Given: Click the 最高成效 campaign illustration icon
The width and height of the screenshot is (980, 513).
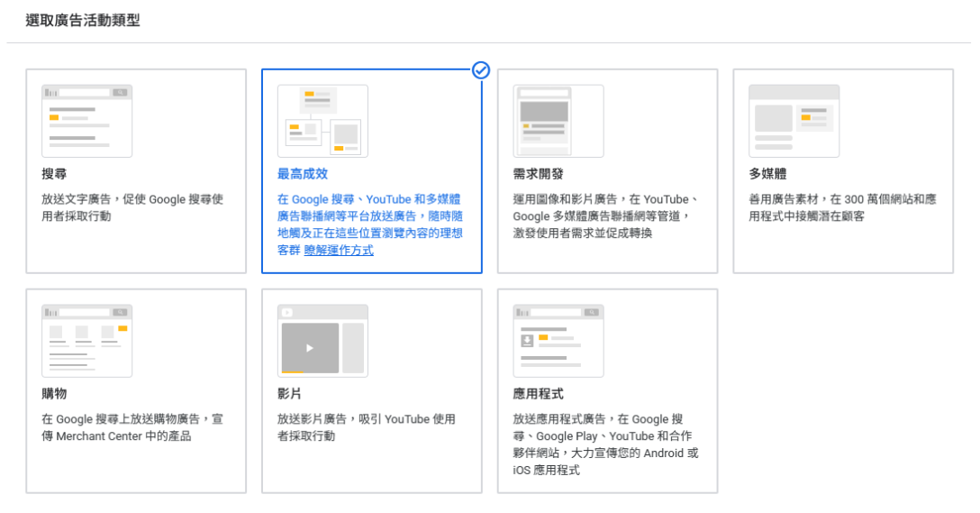Looking at the screenshot, I should 322,121.
